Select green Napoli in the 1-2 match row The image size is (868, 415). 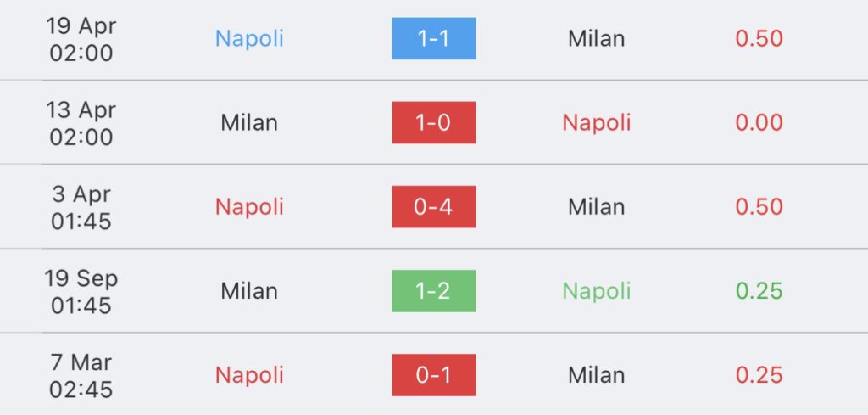click(x=597, y=291)
